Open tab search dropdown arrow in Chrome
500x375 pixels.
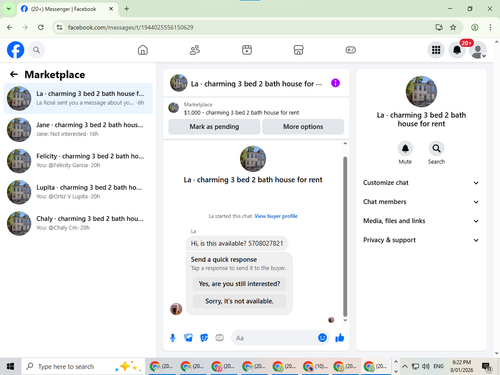(x=9, y=9)
